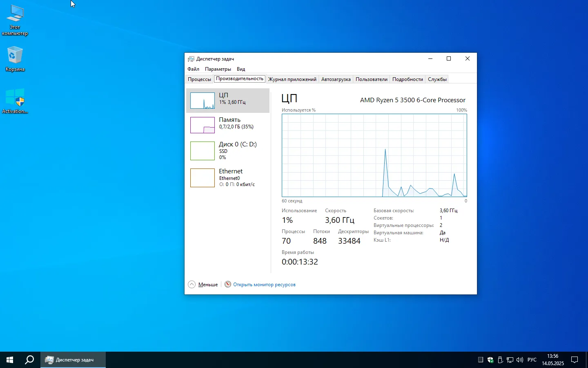
Task: Click the AMD Ryzen 5 3500 processor name
Action: tap(413, 100)
